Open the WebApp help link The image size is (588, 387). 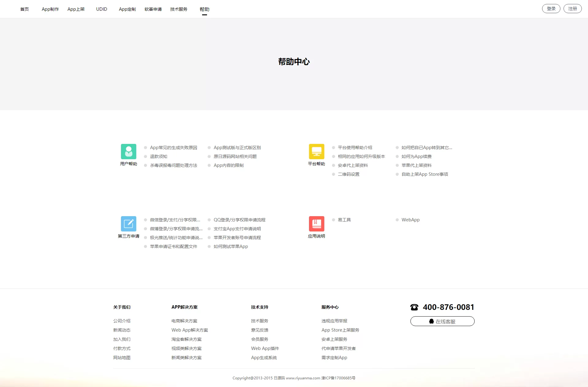point(410,220)
